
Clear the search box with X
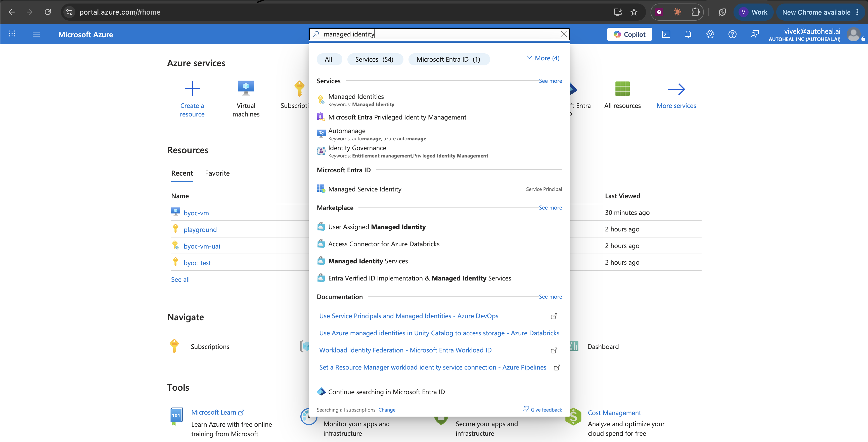[564, 34]
